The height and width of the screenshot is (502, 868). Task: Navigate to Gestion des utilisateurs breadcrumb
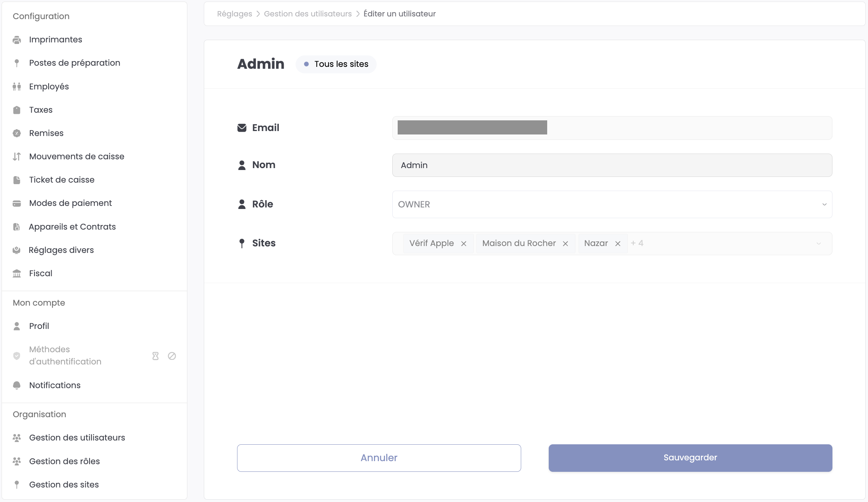[x=307, y=14]
